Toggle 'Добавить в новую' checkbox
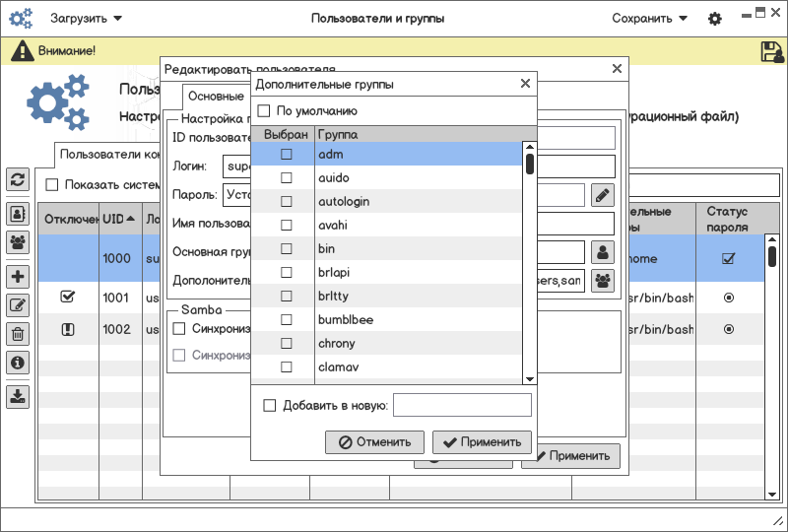Screen dimensions: 788x532 pos(270,405)
